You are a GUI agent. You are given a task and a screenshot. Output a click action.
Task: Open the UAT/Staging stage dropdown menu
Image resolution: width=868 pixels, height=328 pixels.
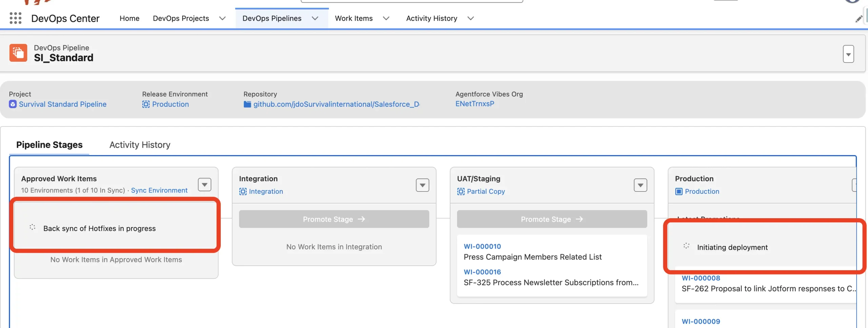(x=640, y=185)
